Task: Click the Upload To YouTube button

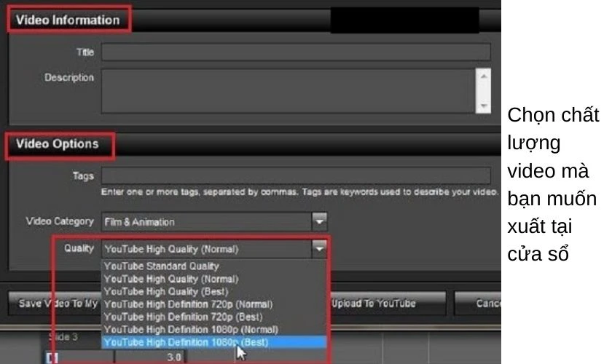Action: click(x=387, y=303)
